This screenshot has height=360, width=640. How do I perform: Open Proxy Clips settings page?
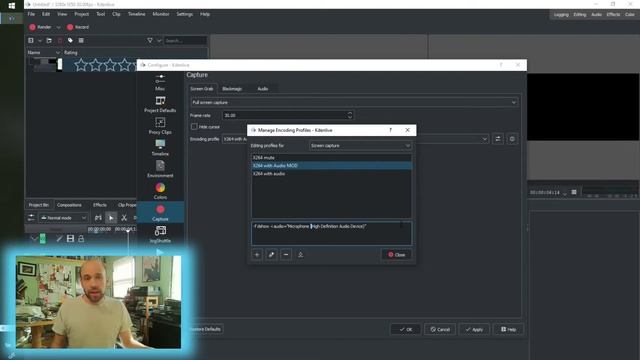pyautogui.click(x=160, y=126)
